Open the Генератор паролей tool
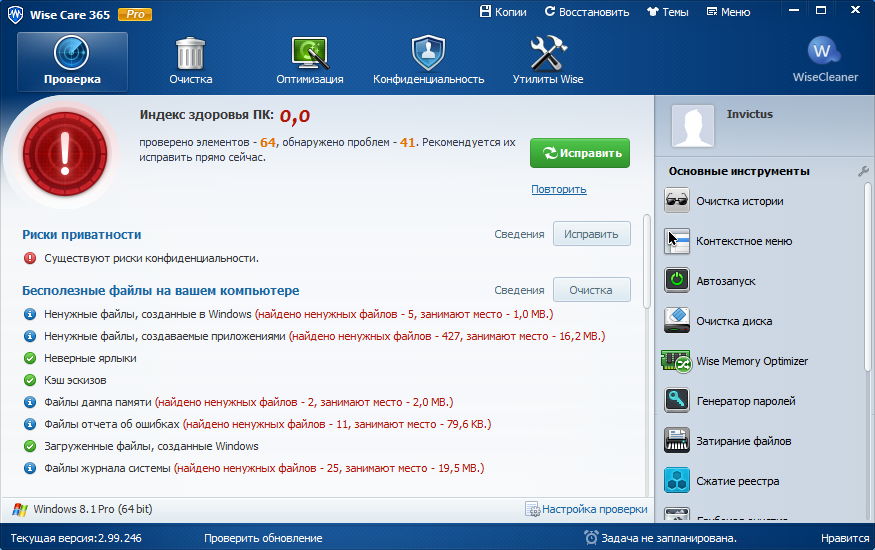 677,401
